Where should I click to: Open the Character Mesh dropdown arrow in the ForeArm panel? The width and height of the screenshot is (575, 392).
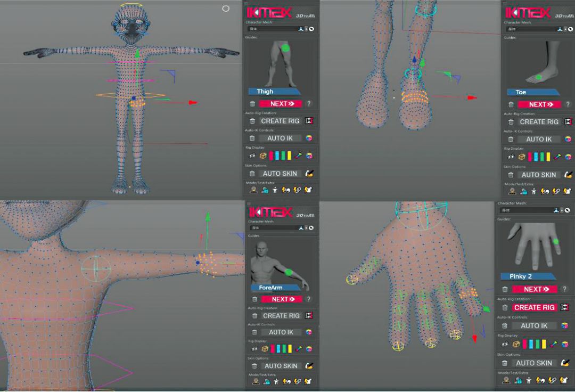(x=306, y=228)
